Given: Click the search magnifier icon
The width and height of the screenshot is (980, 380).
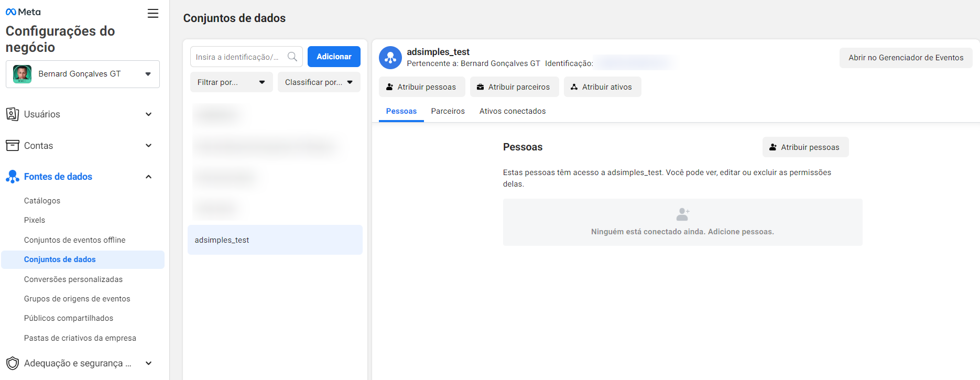Looking at the screenshot, I should pos(292,57).
